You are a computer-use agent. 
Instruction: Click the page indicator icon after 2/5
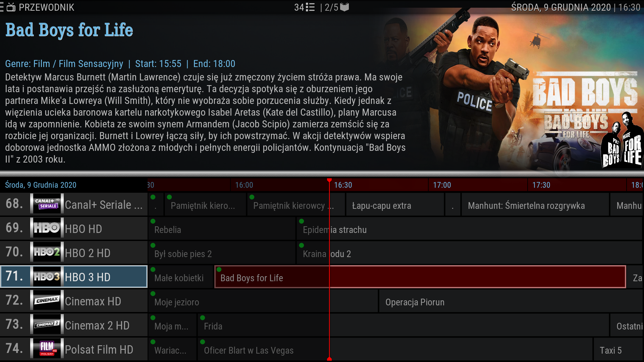(x=344, y=7)
